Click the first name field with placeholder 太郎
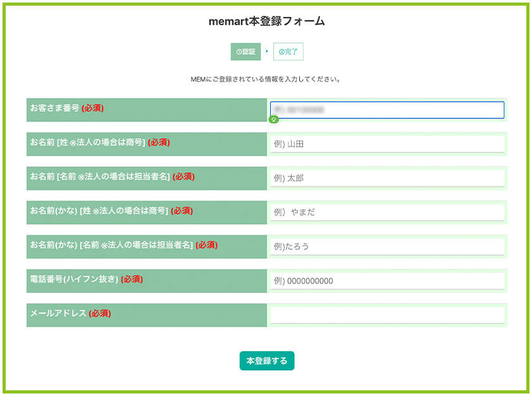This screenshot has width=532, height=396. [387, 178]
